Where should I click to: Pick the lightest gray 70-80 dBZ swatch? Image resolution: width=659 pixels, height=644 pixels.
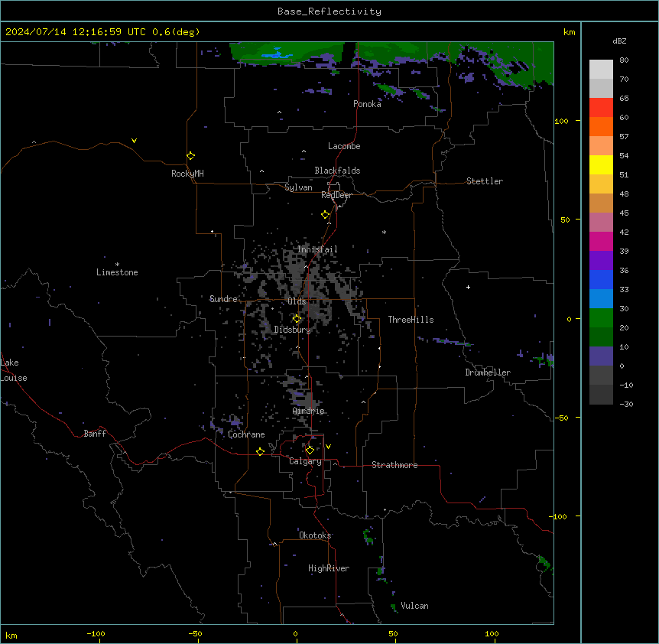(601, 69)
